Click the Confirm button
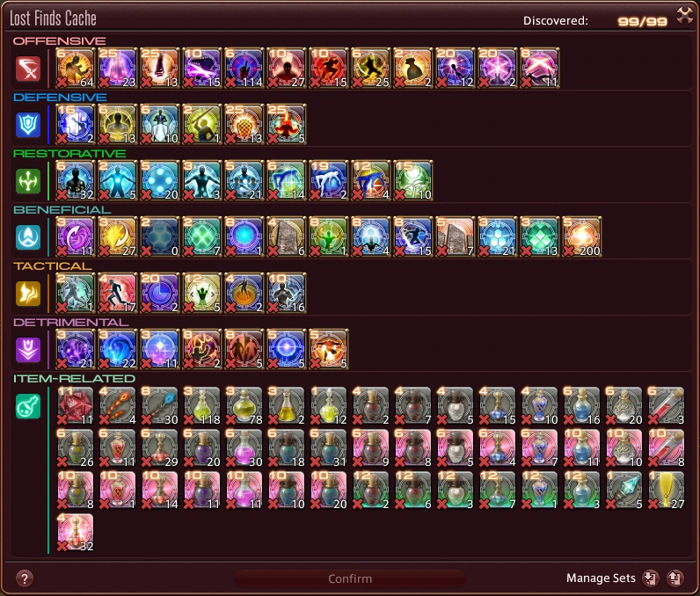The image size is (700, 596). click(350, 578)
